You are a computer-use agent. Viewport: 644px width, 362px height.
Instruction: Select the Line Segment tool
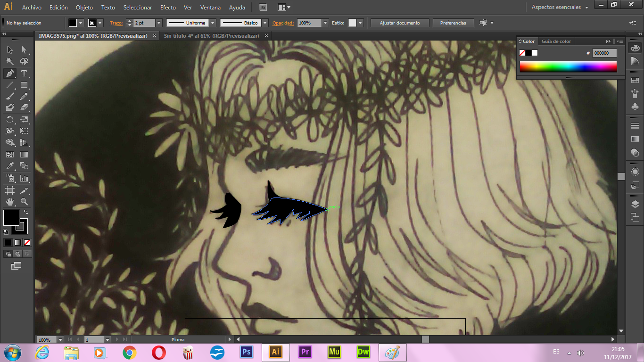click(9, 85)
